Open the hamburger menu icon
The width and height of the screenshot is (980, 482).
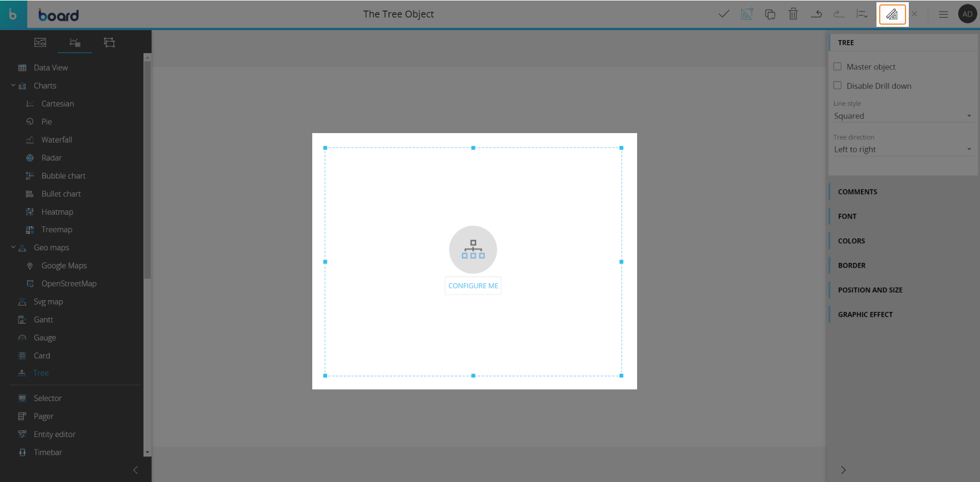pos(943,14)
